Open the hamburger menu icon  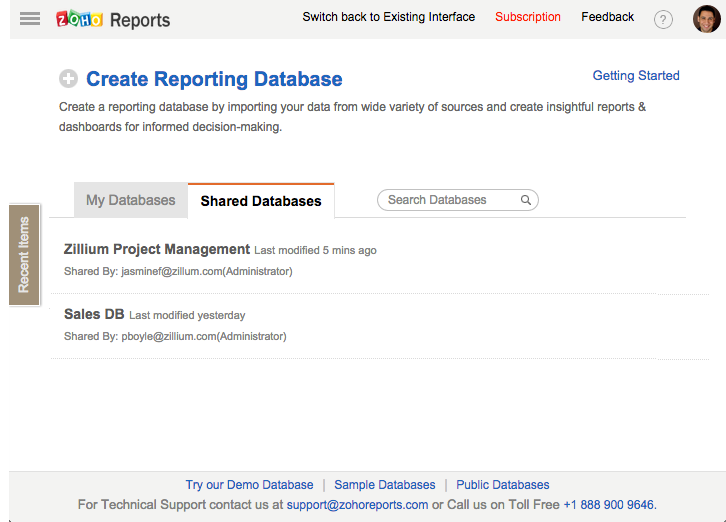click(x=30, y=19)
